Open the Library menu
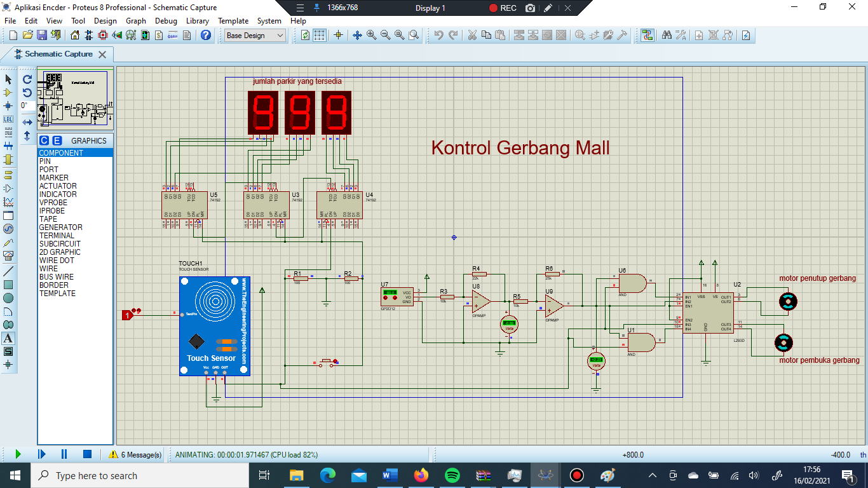This screenshot has width=868, height=488. (x=197, y=20)
